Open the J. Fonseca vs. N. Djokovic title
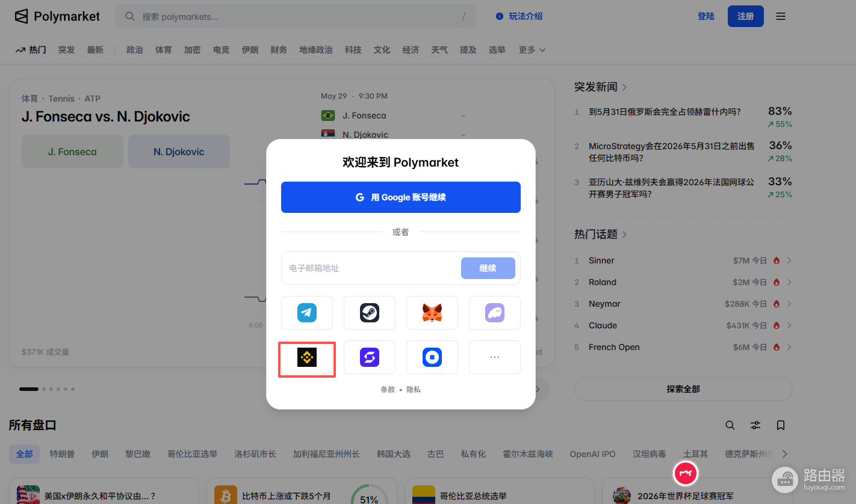 click(x=106, y=117)
